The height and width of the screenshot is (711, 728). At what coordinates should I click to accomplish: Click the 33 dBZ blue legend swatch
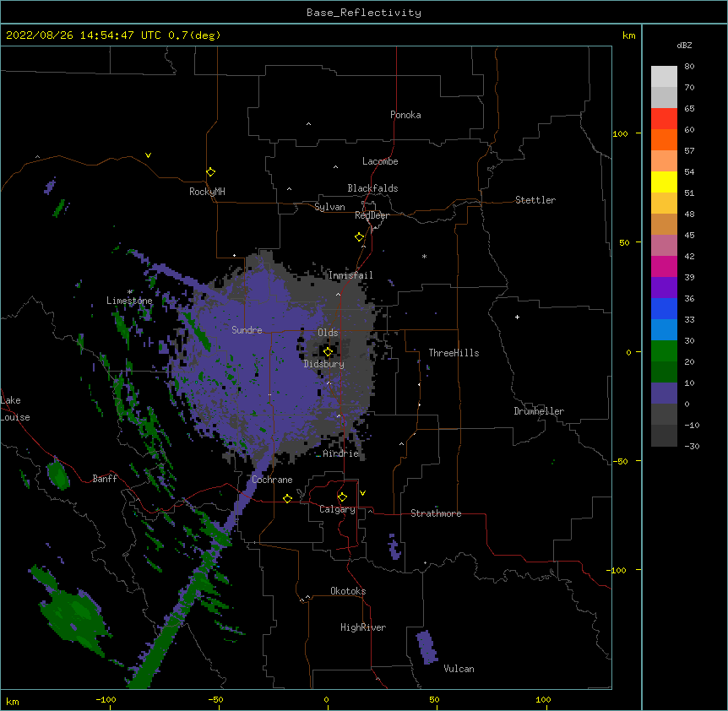coord(664,329)
